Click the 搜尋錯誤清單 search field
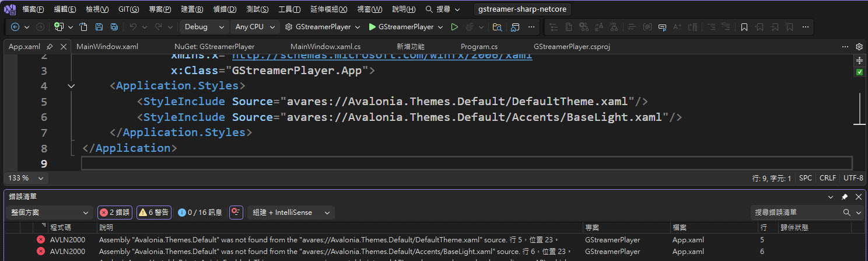Viewport: 868px width, 261px height. (x=796, y=213)
